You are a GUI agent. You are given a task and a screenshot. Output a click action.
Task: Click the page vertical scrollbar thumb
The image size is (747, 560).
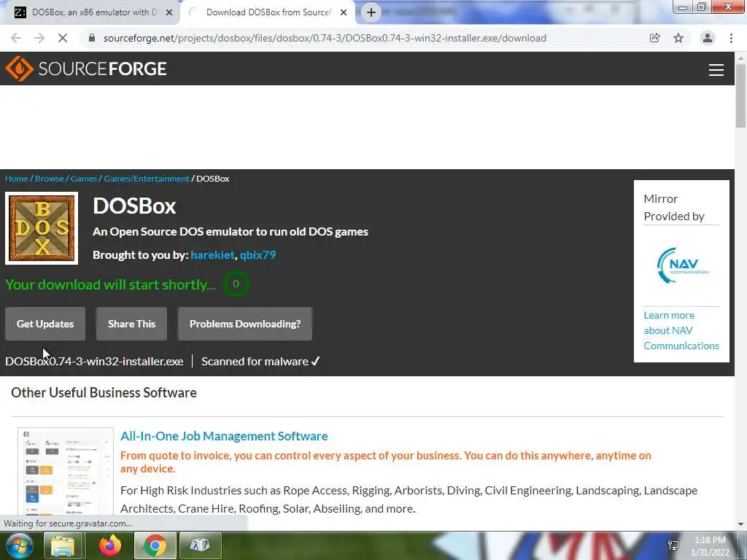740,96
